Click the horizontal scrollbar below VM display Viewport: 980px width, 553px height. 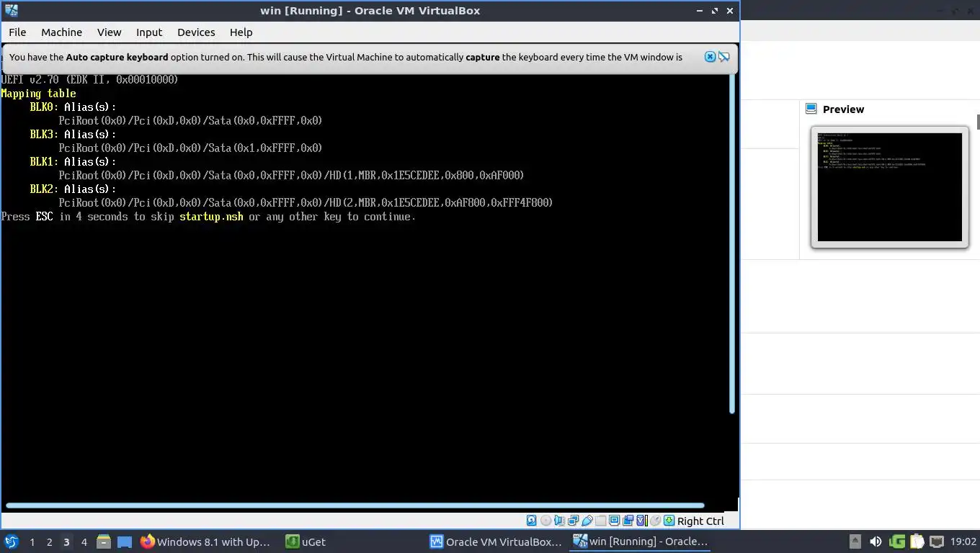pyautogui.click(x=355, y=505)
